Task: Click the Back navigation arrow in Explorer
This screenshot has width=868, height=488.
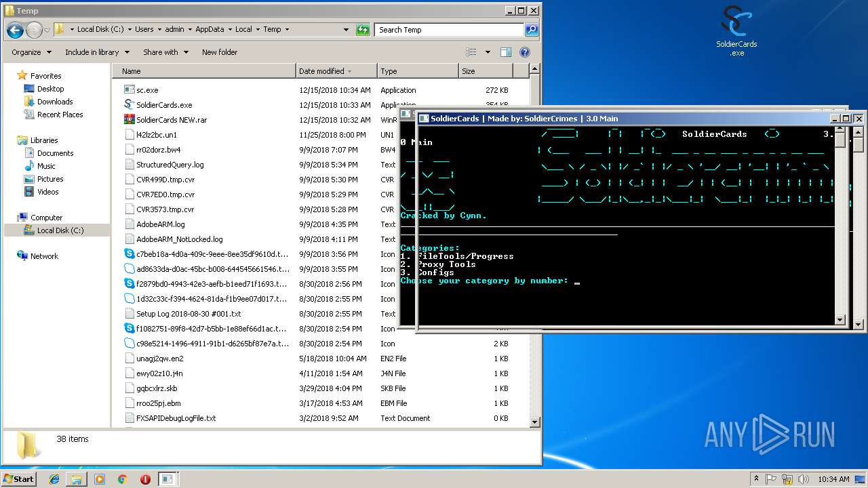Action: 15,30
